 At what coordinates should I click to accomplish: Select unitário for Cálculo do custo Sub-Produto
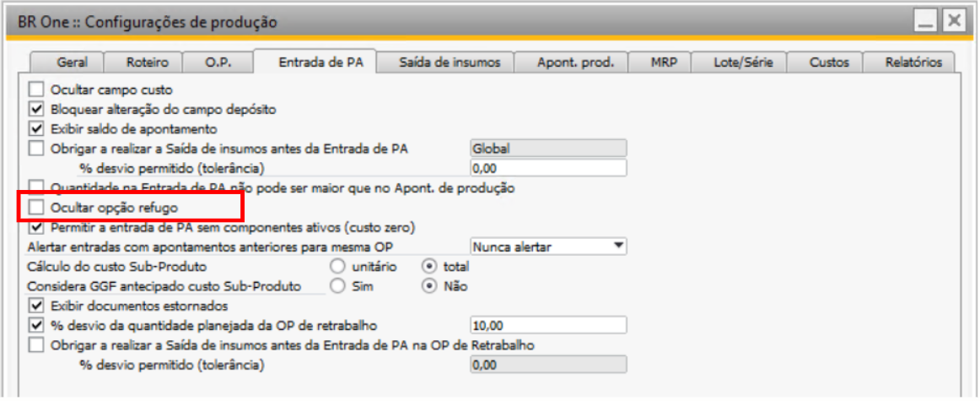[338, 267]
